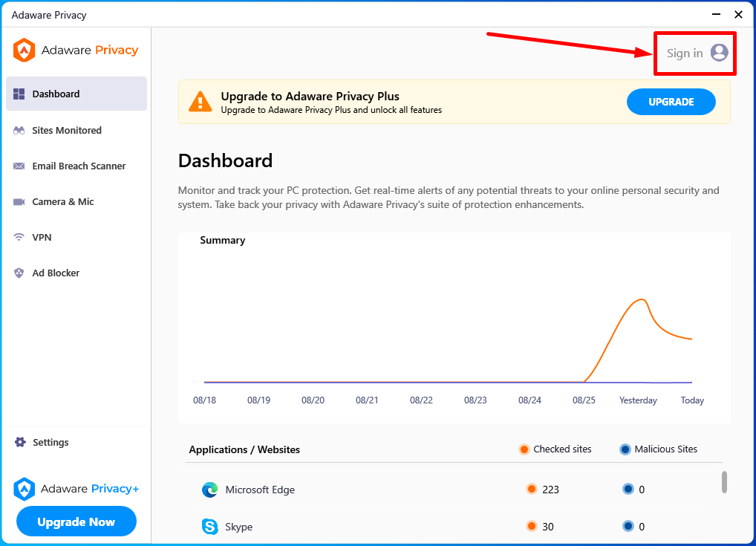This screenshot has height=546, width=756.
Task: Close the Adaware Privacy window
Action: pos(738,14)
